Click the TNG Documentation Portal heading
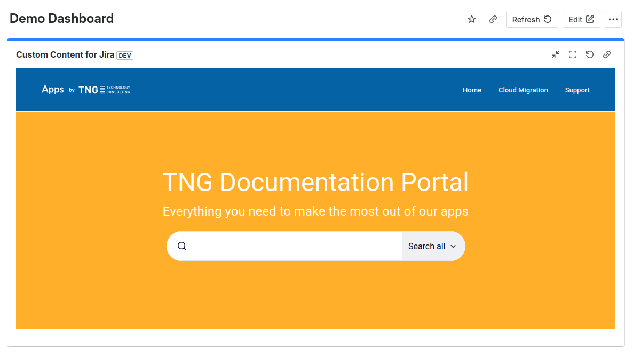This screenshot has width=633, height=364. tap(315, 182)
